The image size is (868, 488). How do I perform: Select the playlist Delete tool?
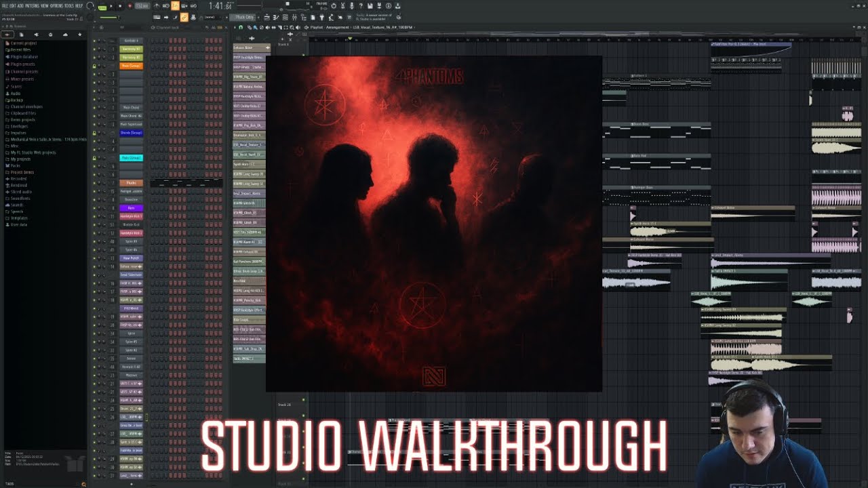coord(262,27)
